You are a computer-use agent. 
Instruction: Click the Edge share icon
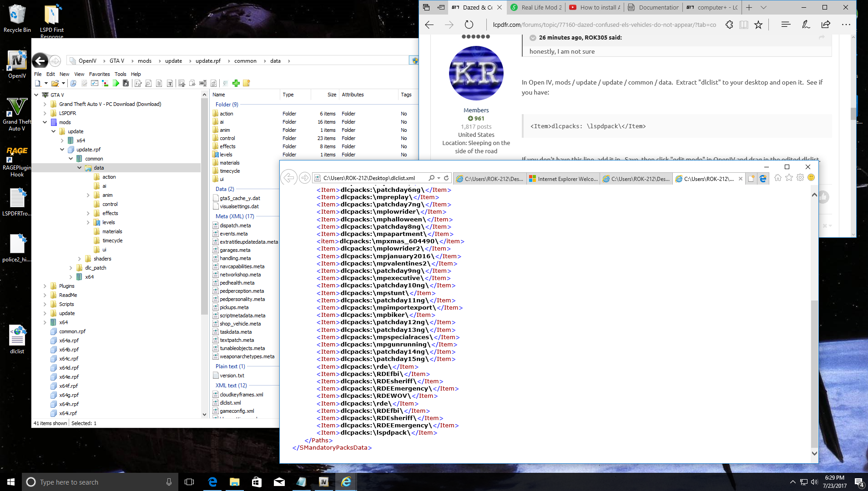[x=826, y=25]
